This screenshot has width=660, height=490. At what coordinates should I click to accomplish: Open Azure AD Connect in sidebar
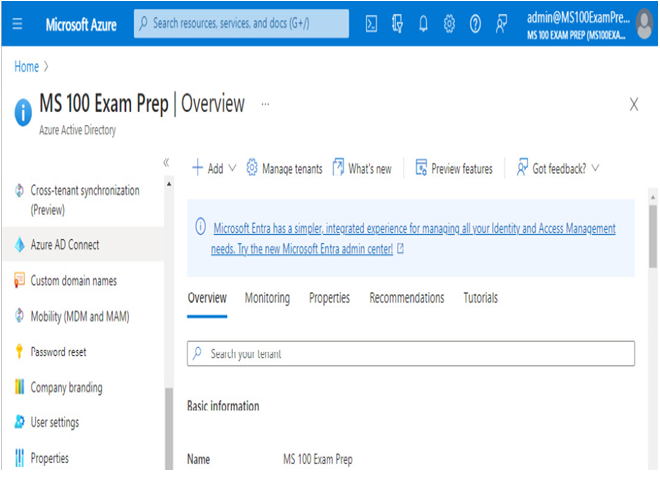[x=83, y=244]
